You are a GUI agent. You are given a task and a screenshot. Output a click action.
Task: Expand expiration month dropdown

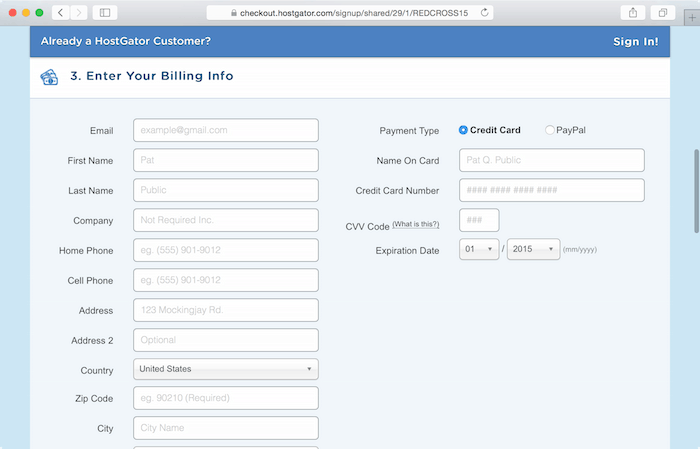pos(479,249)
